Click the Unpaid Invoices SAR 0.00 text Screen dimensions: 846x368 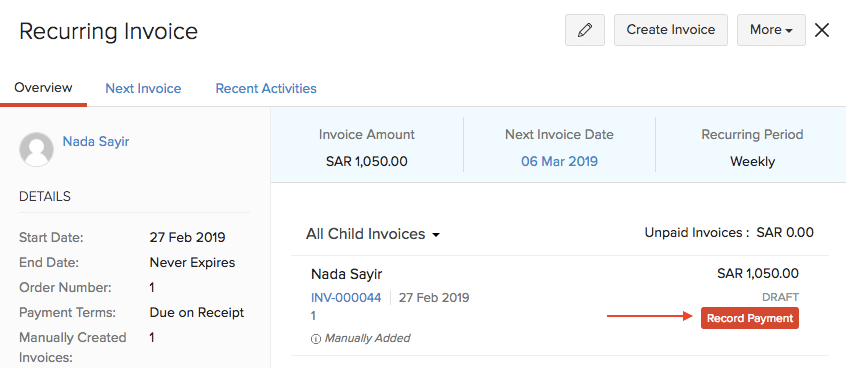[x=729, y=233]
